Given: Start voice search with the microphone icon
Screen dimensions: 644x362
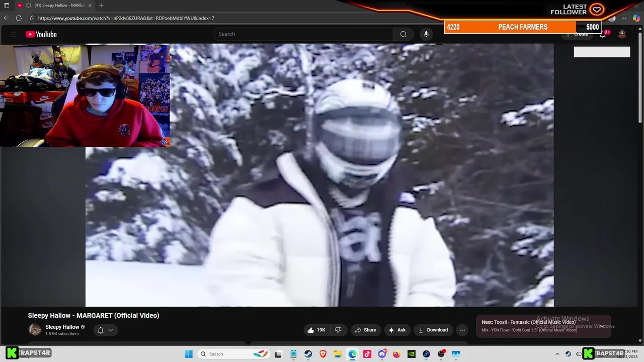Looking at the screenshot, I should tap(426, 34).
